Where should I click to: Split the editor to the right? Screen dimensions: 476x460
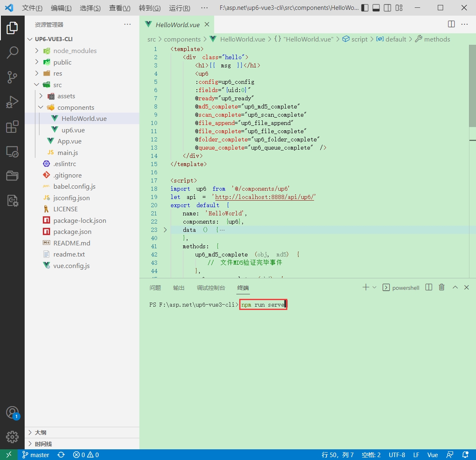pos(451,24)
